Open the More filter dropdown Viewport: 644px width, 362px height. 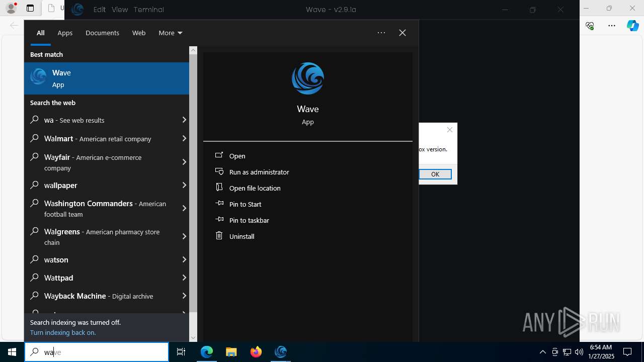tap(171, 33)
